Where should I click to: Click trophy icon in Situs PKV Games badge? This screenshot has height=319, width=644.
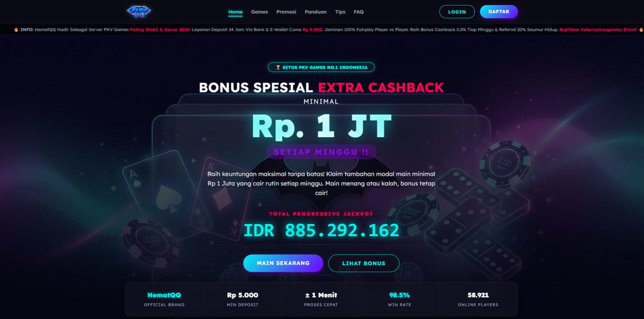[278, 67]
